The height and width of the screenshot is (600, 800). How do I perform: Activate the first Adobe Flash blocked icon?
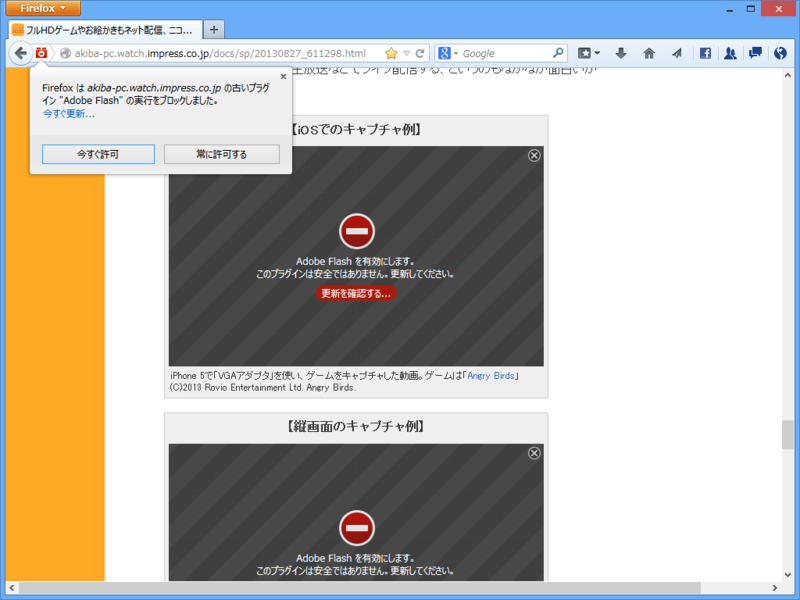357,231
